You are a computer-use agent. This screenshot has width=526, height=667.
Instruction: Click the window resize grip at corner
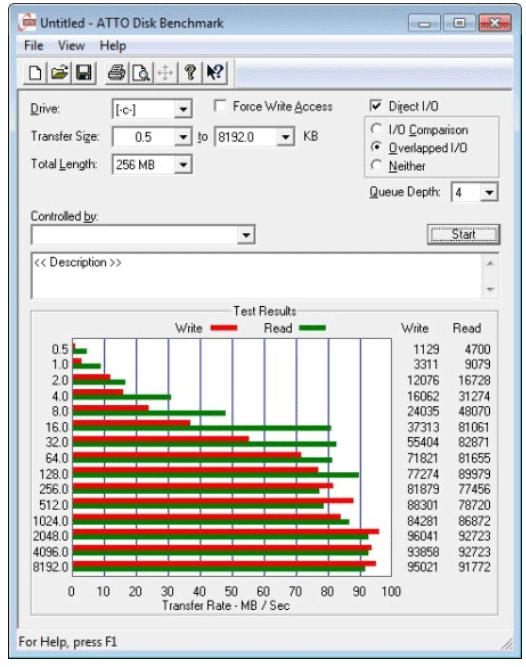tap(507, 644)
